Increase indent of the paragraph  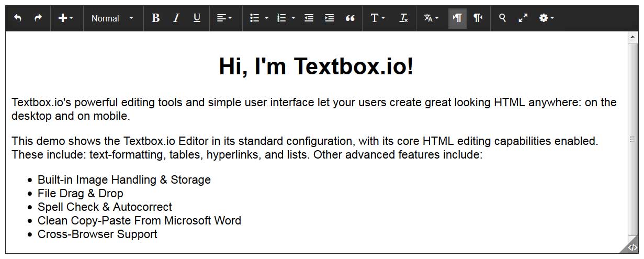tap(330, 18)
